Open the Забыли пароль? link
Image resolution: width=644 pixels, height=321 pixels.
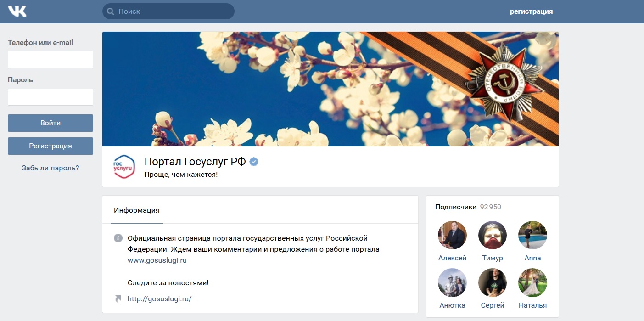coord(50,168)
